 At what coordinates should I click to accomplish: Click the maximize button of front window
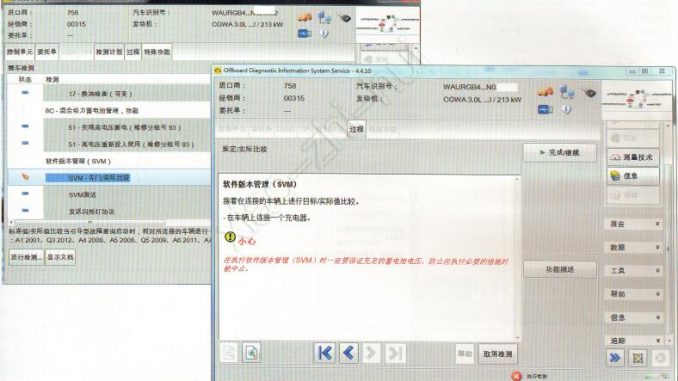coord(645,71)
